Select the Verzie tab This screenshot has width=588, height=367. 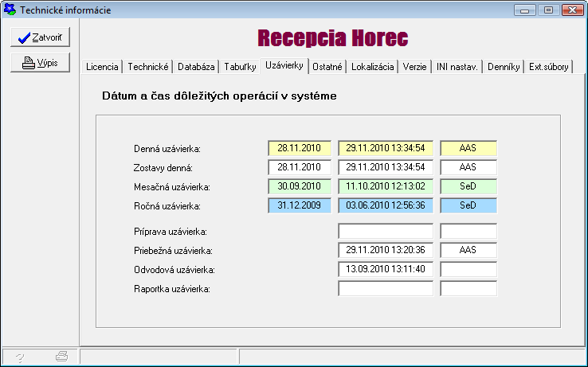pos(415,68)
